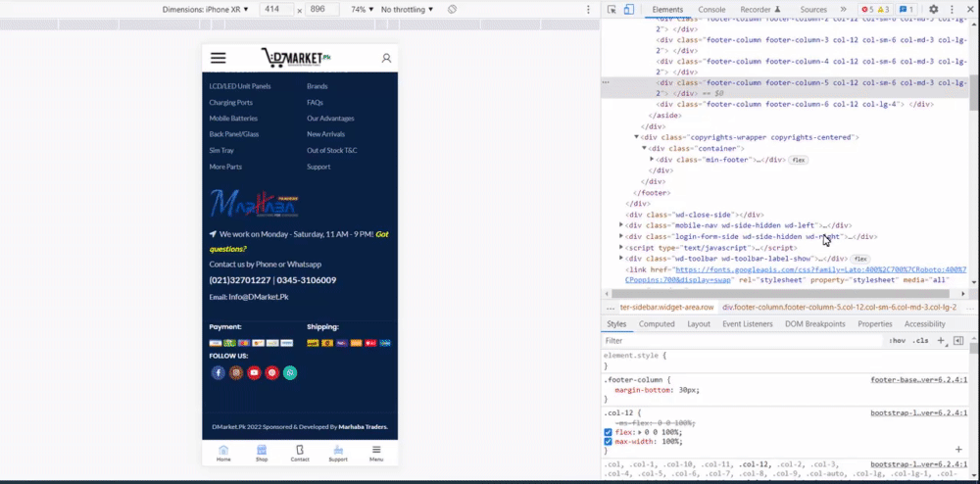Open bootstrap stylesheet link for .col-12
This screenshot has height=484, width=980.
click(919, 412)
